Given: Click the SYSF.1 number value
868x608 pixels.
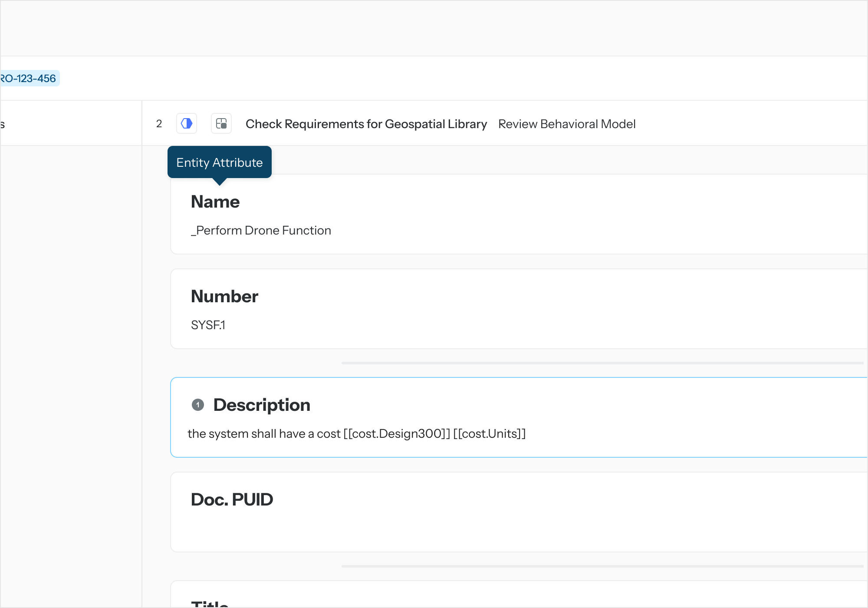Looking at the screenshot, I should [x=208, y=325].
